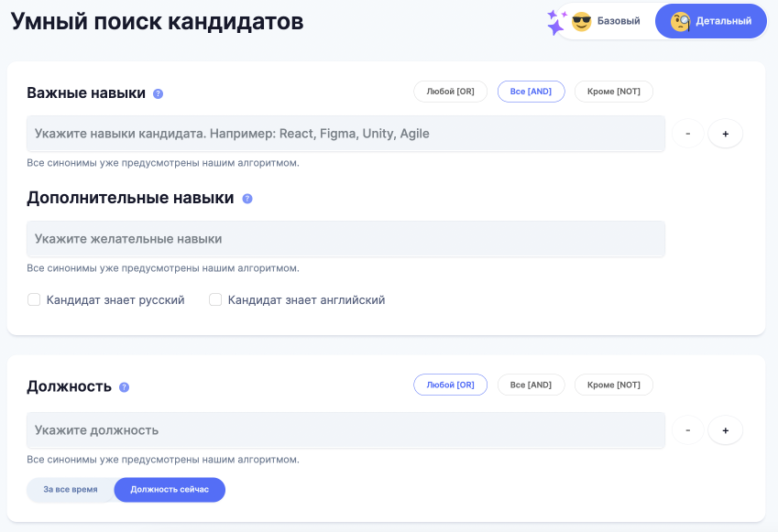Click the Укажите желательные навыки field

345,239
